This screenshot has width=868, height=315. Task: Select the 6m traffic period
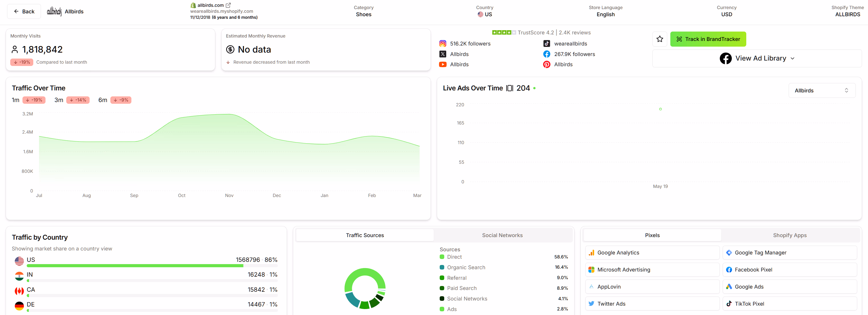(x=103, y=100)
